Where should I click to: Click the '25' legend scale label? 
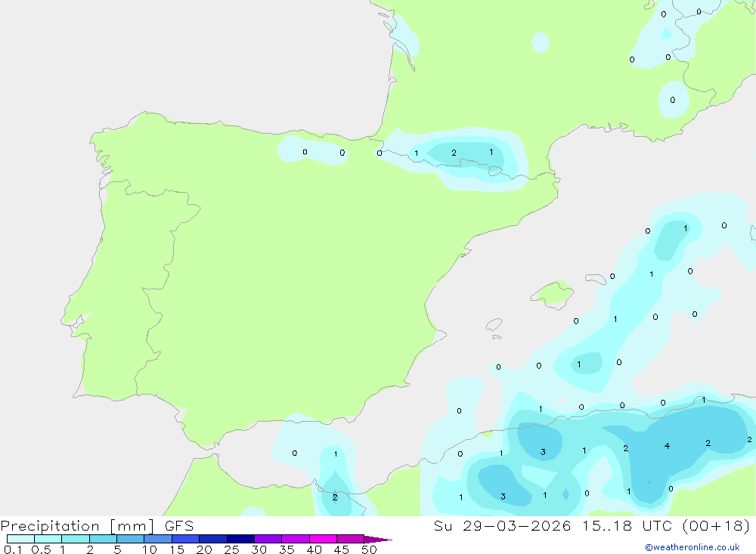pos(231,549)
